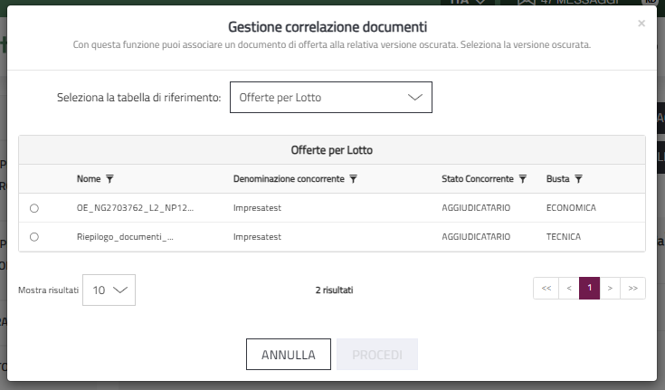Click the PROCEDI button

point(377,354)
